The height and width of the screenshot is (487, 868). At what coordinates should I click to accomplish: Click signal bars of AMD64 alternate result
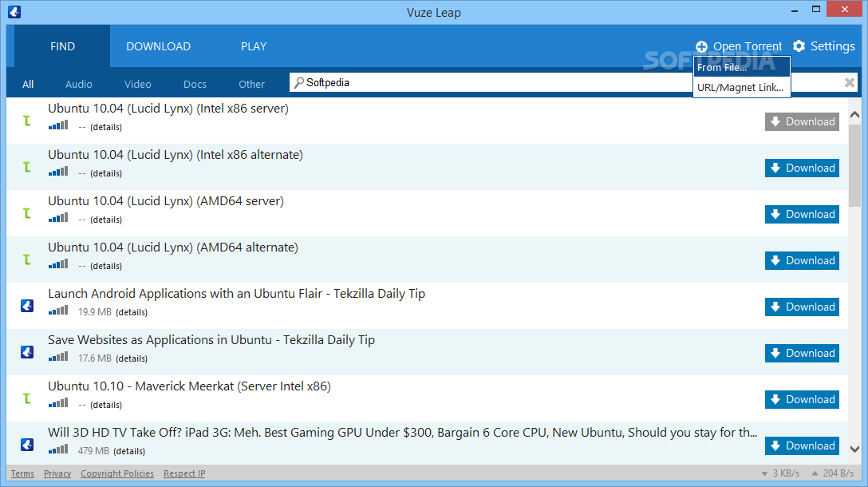pos(58,264)
